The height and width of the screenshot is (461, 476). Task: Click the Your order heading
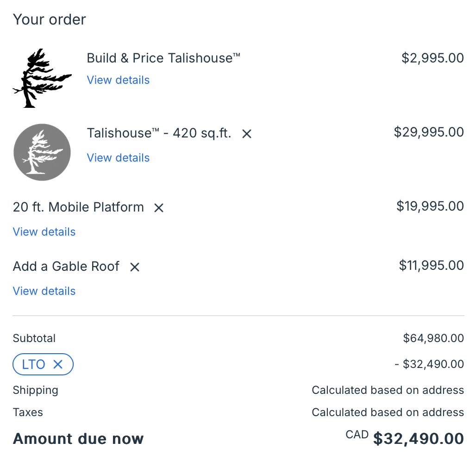coord(50,20)
